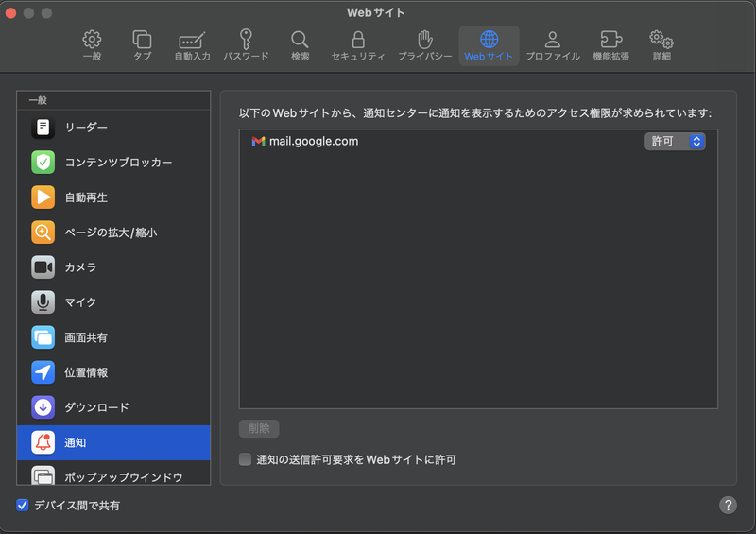Switch to the 一般 (General) preferences tab
Image resolution: width=756 pixels, height=534 pixels.
92,45
